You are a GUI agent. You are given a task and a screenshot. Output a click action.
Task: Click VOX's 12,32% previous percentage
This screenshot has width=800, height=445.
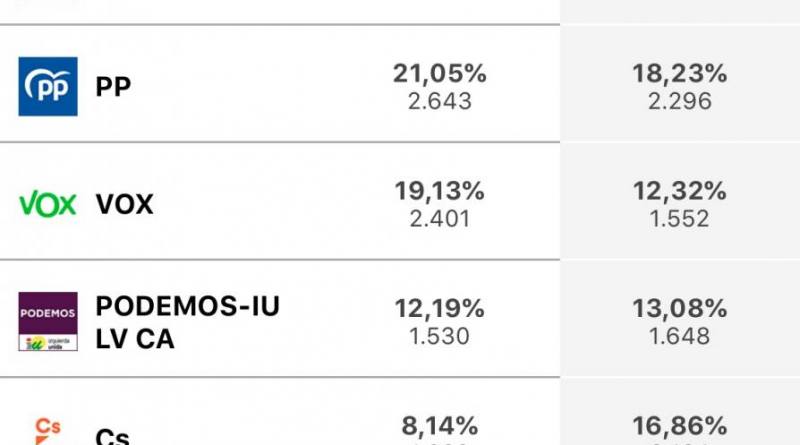(679, 191)
